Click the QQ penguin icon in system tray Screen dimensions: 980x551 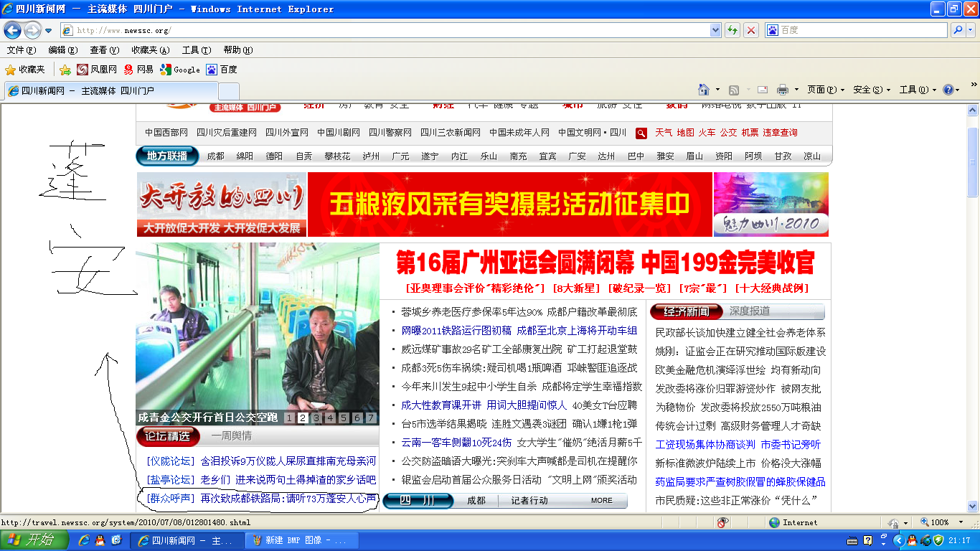[912, 540]
